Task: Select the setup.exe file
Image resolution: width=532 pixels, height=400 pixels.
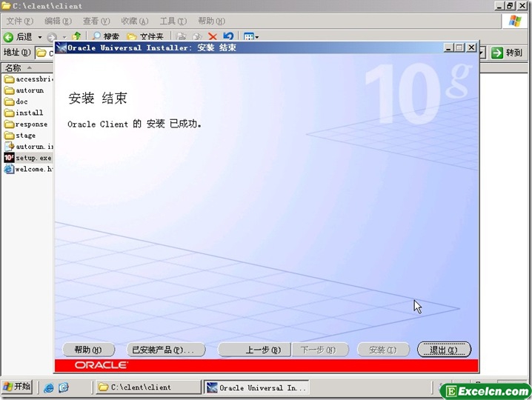Action: 28,158
